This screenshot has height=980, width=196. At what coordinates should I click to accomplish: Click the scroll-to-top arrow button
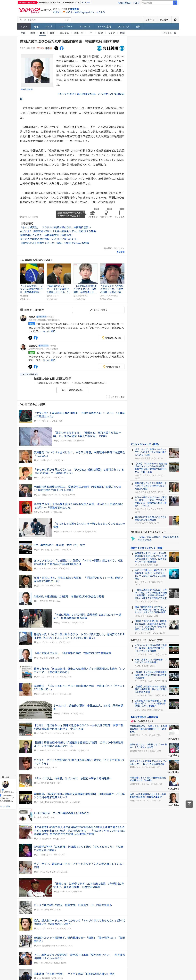(x=189, y=804)
